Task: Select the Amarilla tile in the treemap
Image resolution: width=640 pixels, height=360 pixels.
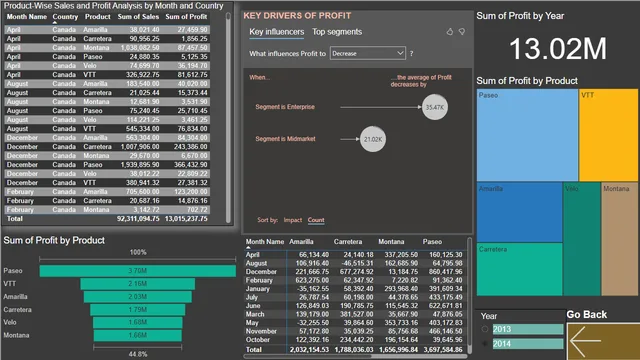Action: pos(520,212)
